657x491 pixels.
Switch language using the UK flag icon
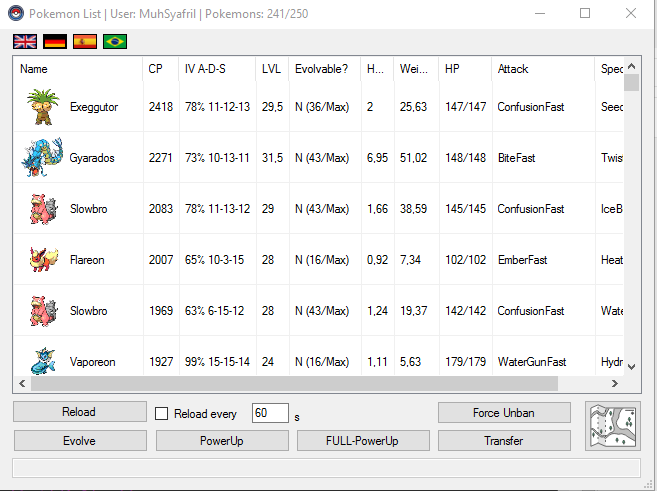pos(25,41)
